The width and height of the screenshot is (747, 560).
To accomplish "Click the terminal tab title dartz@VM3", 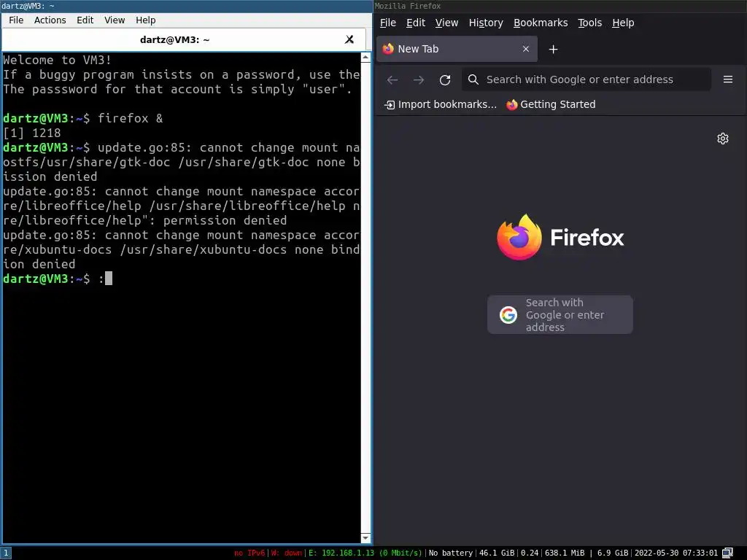I will pos(174,39).
